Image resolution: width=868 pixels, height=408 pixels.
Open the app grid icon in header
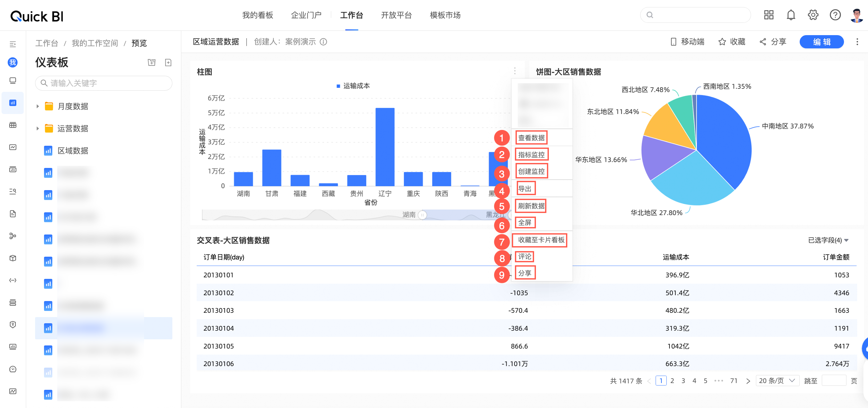tap(769, 15)
